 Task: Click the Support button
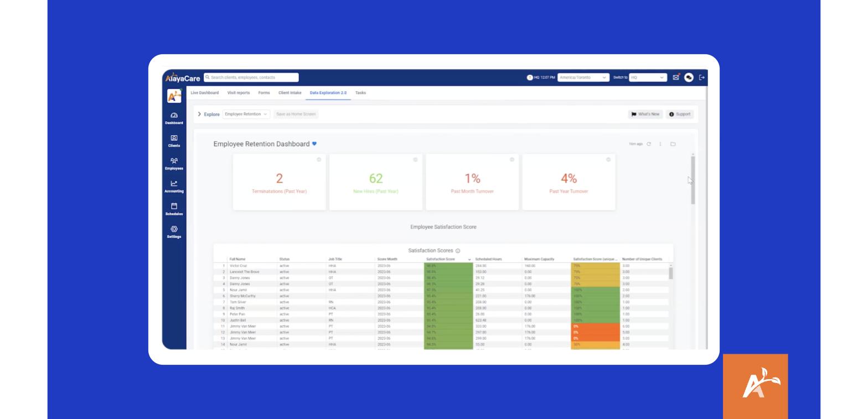tap(680, 114)
